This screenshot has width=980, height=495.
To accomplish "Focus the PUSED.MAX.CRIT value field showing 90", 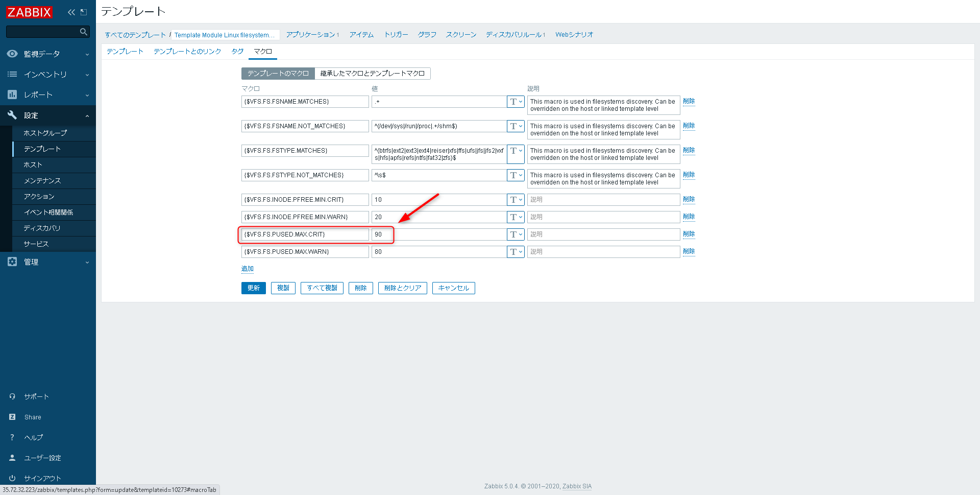I will [x=439, y=234].
